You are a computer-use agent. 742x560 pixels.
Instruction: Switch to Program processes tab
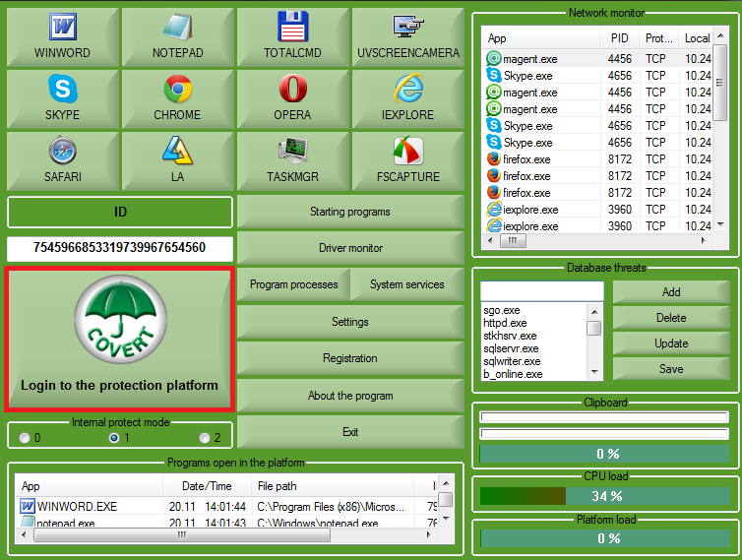293,284
